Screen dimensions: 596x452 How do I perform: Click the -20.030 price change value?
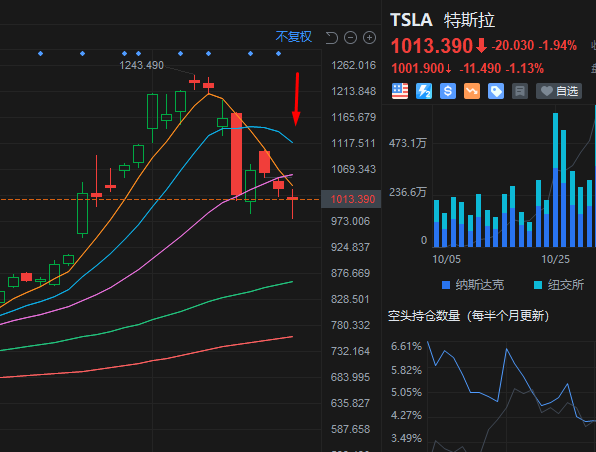click(513, 46)
